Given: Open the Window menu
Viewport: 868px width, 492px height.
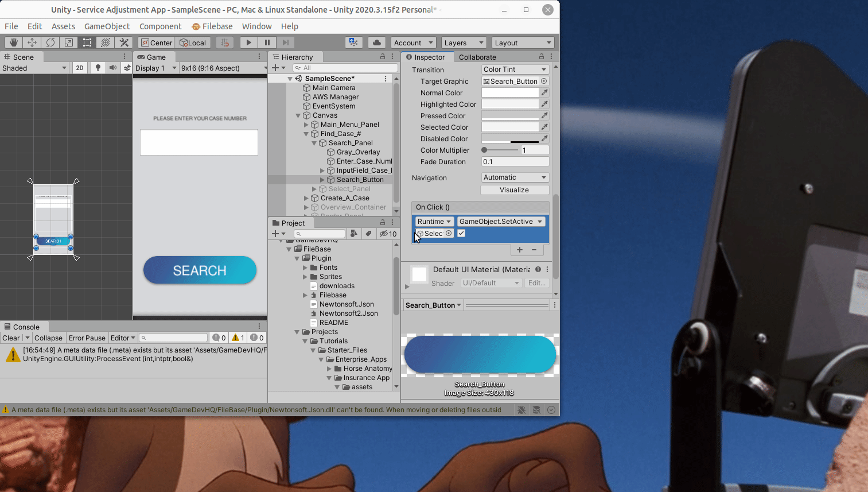Looking at the screenshot, I should pos(256,26).
